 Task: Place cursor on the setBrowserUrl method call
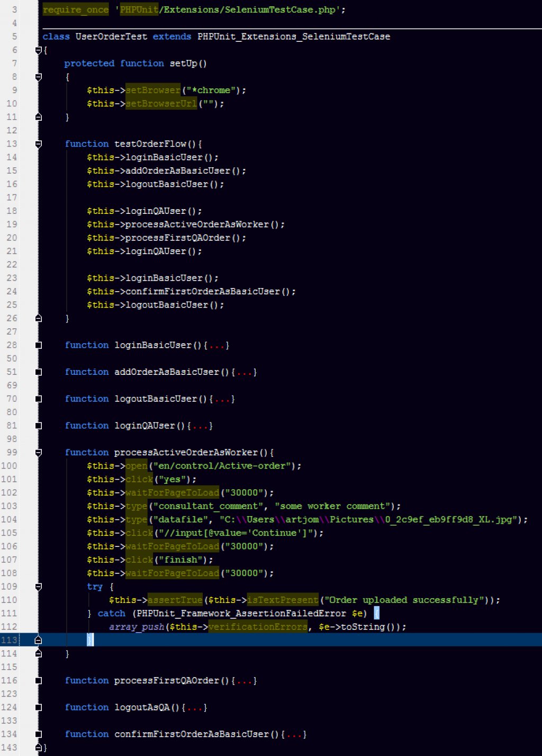(161, 104)
